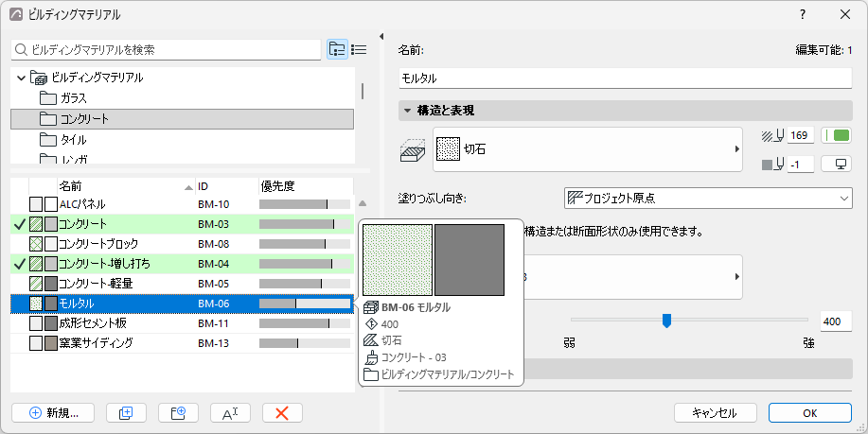Click the priority value field 400
Image resolution: width=868 pixels, height=434 pixels.
(836, 321)
